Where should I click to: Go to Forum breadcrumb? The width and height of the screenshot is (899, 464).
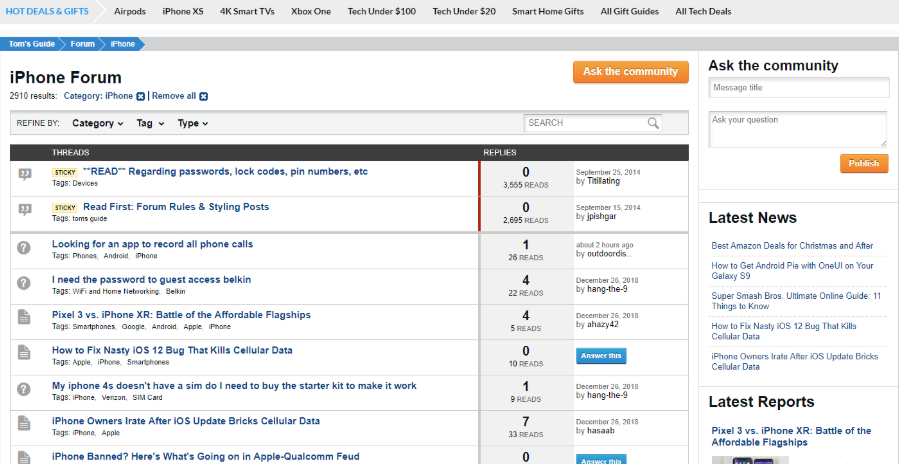[83, 44]
